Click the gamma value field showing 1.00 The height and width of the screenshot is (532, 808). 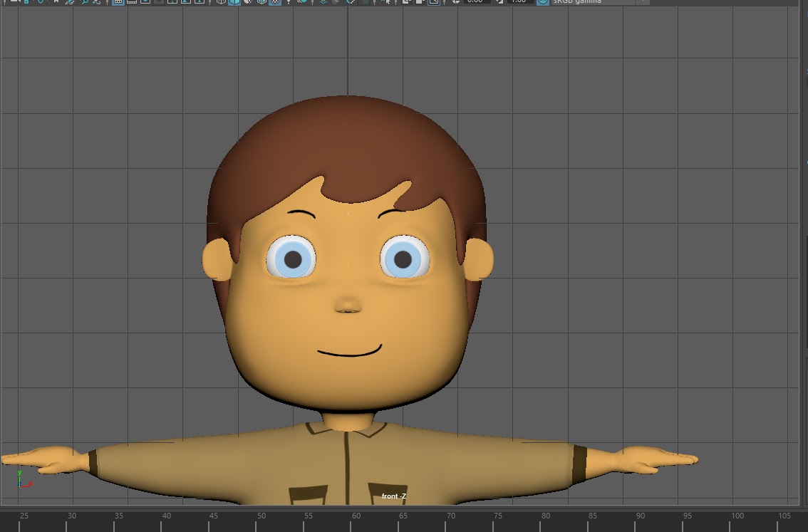519,2
